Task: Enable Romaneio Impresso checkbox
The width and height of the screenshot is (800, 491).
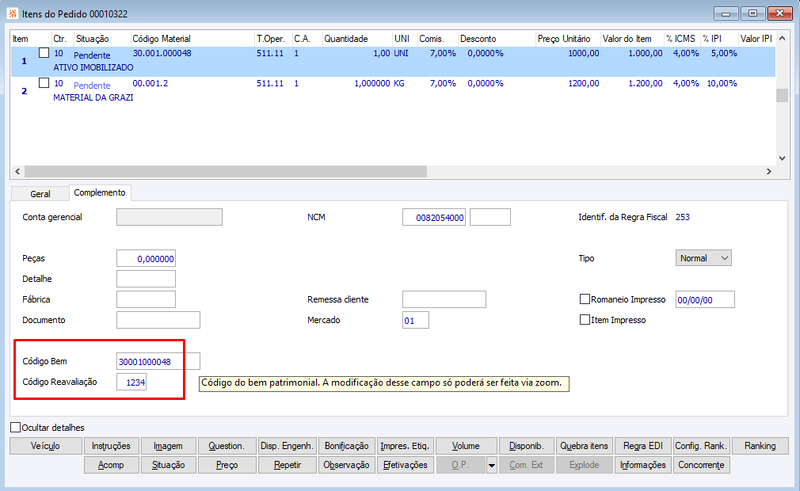Action: tap(585, 299)
